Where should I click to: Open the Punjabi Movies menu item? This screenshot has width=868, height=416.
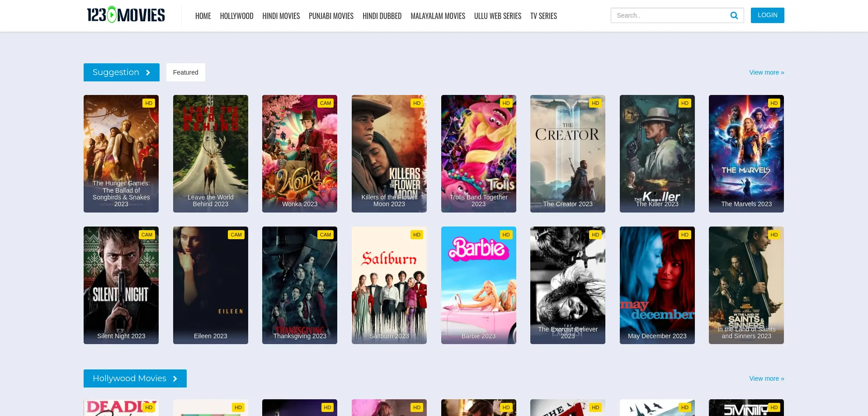pyautogui.click(x=331, y=16)
